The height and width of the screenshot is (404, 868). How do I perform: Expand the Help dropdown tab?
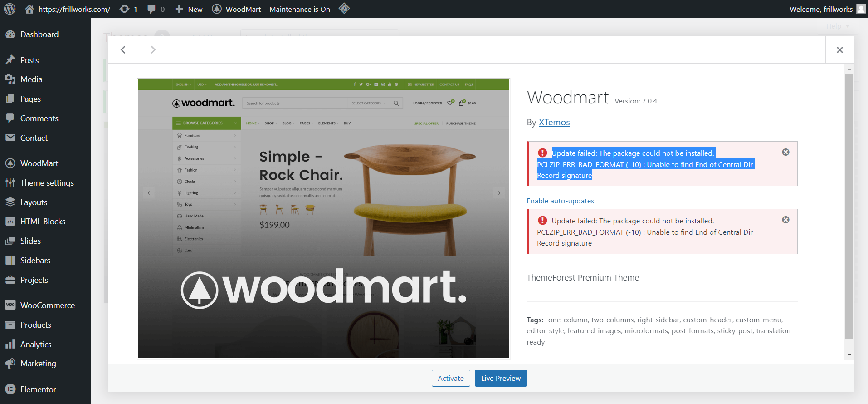tap(837, 26)
